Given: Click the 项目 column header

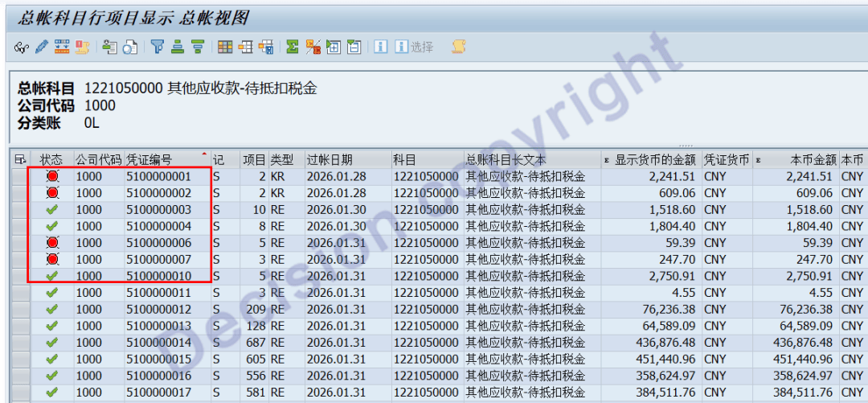Looking at the screenshot, I should coord(254,160).
